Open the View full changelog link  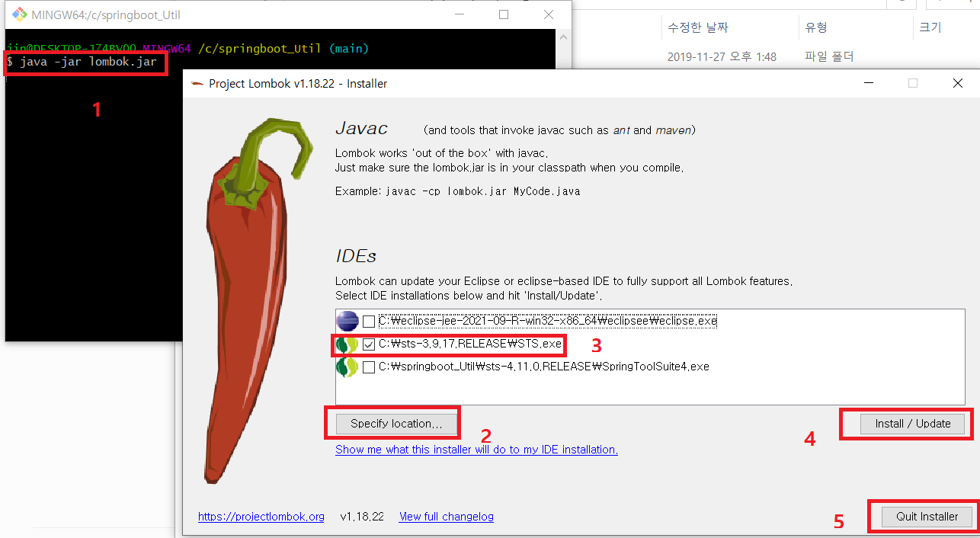(x=447, y=517)
